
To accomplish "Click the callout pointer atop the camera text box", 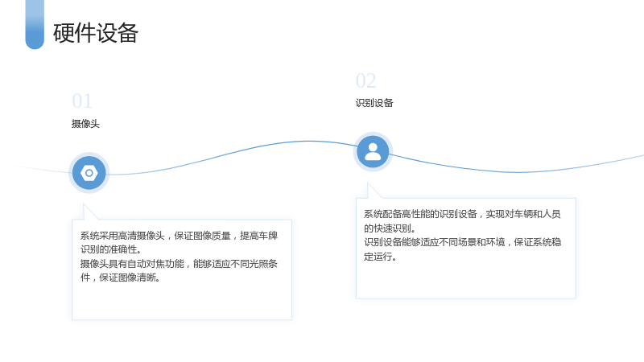I will pyautogui.click(x=90, y=212).
